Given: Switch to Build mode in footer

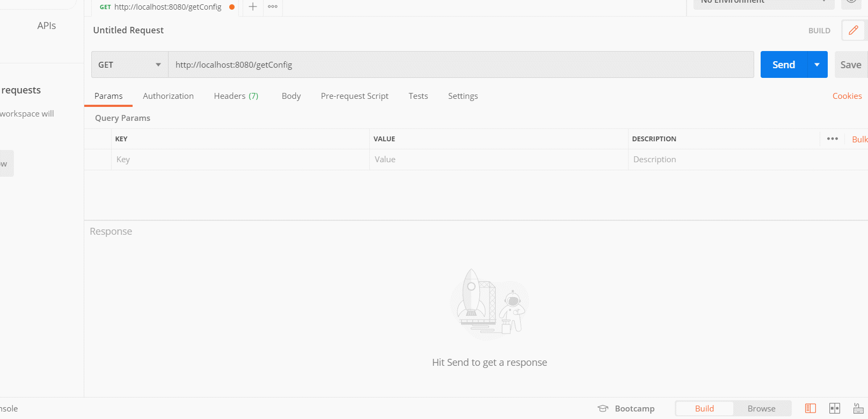Looking at the screenshot, I should [x=704, y=409].
